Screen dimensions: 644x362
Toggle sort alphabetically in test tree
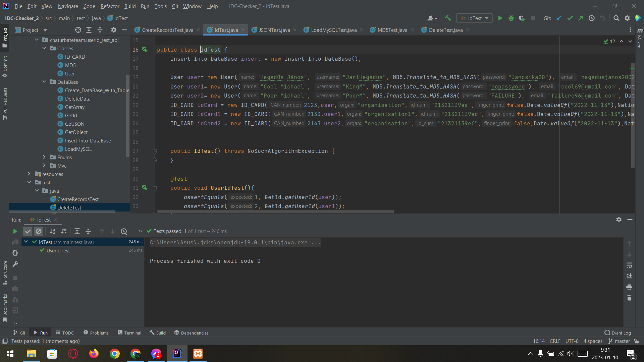point(52,231)
